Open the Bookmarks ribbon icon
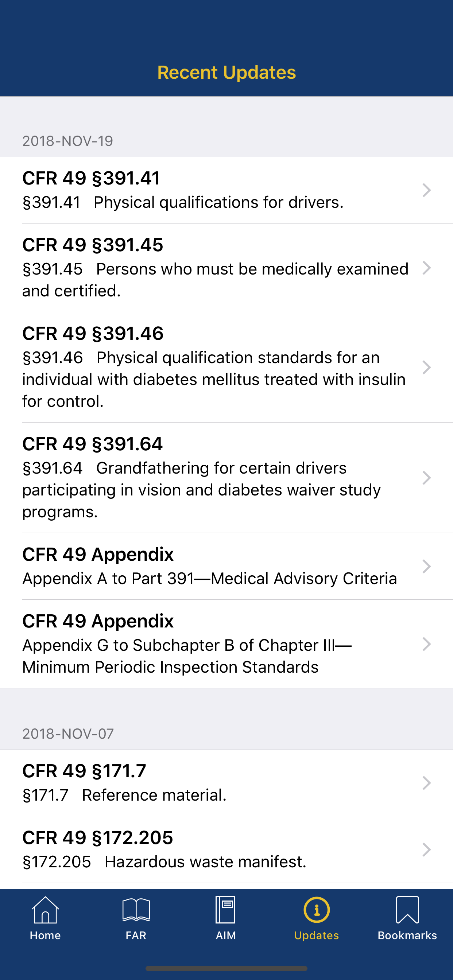This screenshot has height=980, width=453. tap(407, 910)
